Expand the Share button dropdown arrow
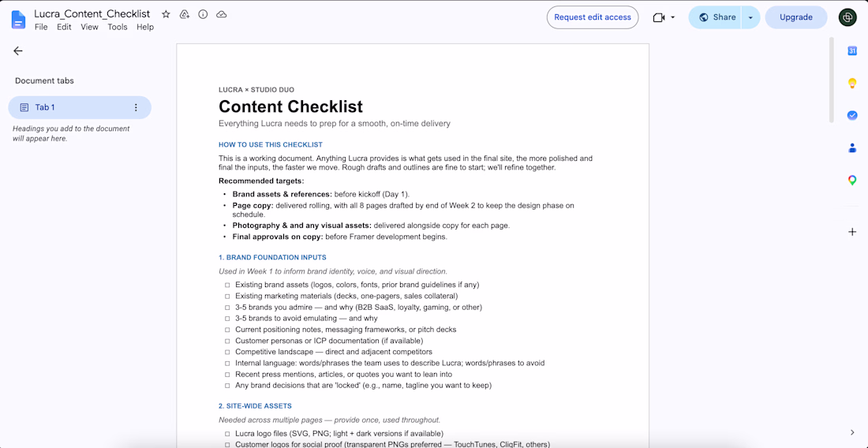This screenshot has width=868, height=448. click(x=750, y=17)
